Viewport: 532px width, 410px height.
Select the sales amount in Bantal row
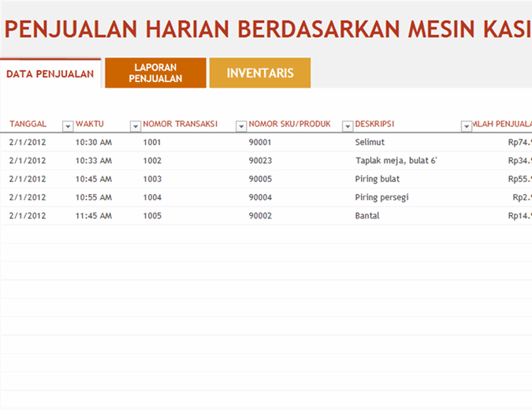520,215
